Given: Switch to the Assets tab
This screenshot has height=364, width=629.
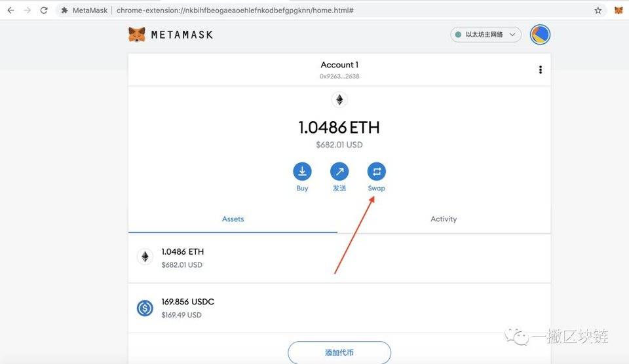Looking at the screenshot, I should tap(233, 219).
